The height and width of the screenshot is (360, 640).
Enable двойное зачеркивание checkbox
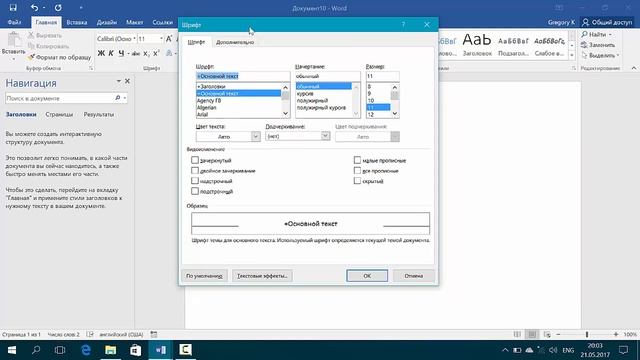[195, 170]
